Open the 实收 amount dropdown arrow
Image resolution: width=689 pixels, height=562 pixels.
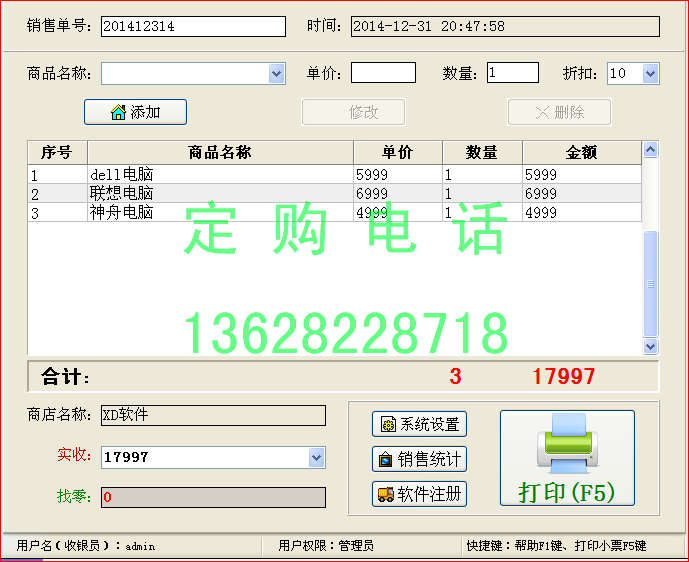point(316,457)
